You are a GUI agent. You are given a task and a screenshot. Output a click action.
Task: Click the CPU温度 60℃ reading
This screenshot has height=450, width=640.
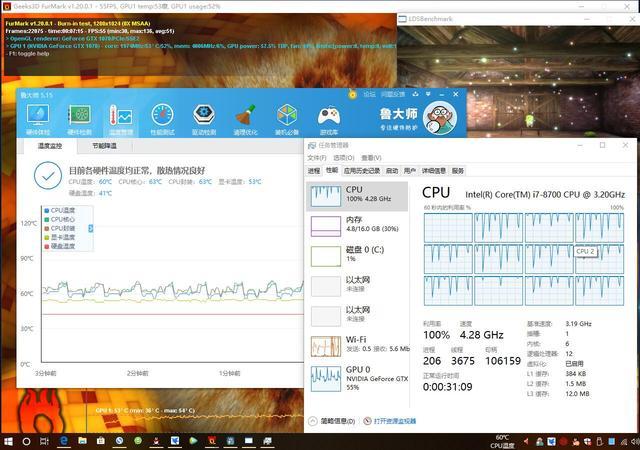click(x=90, y=182)
